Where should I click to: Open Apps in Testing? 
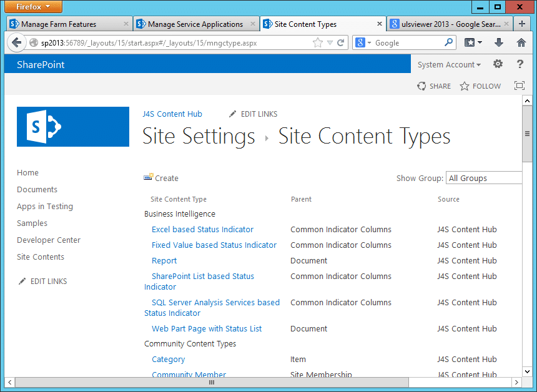pos(45,207)
